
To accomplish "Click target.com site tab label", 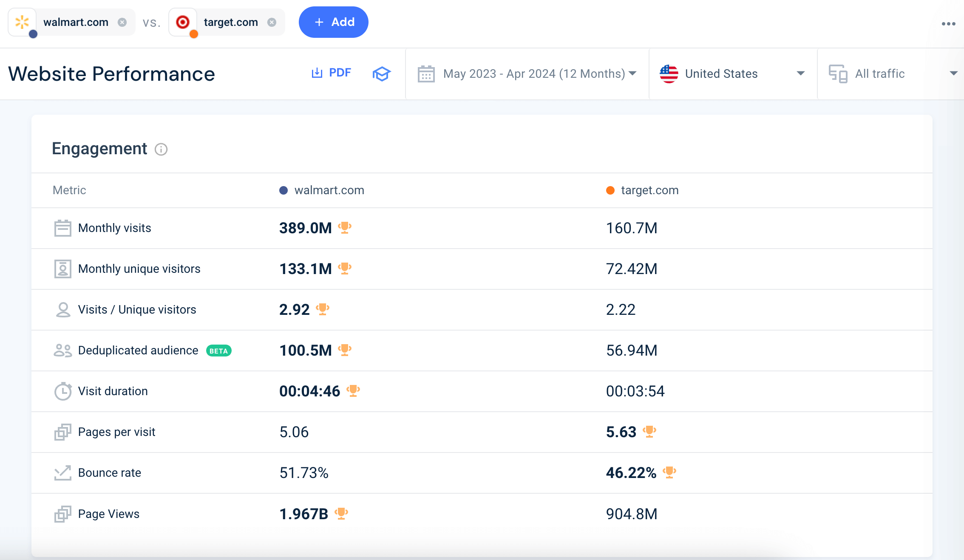I will click(231, 21).
